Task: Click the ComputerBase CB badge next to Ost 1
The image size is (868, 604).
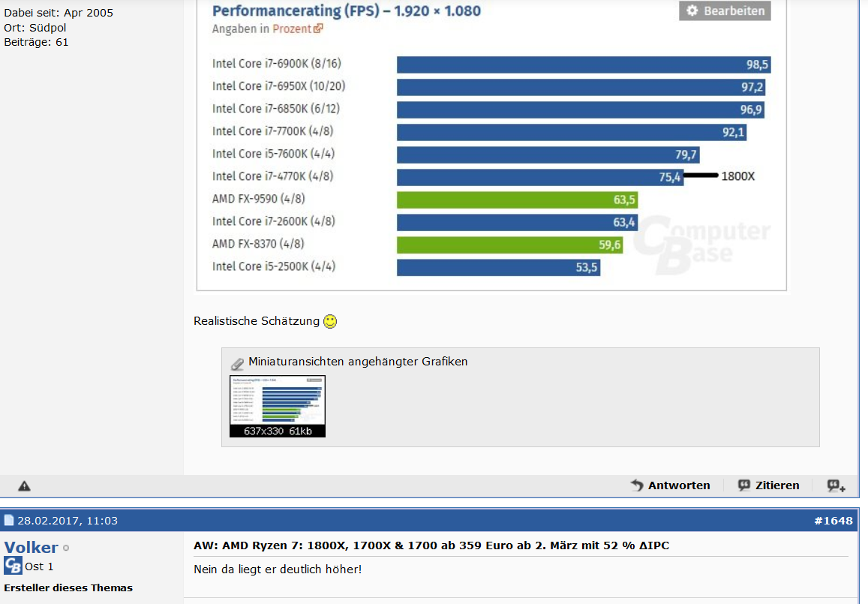Action: click(x=13, y=566)
